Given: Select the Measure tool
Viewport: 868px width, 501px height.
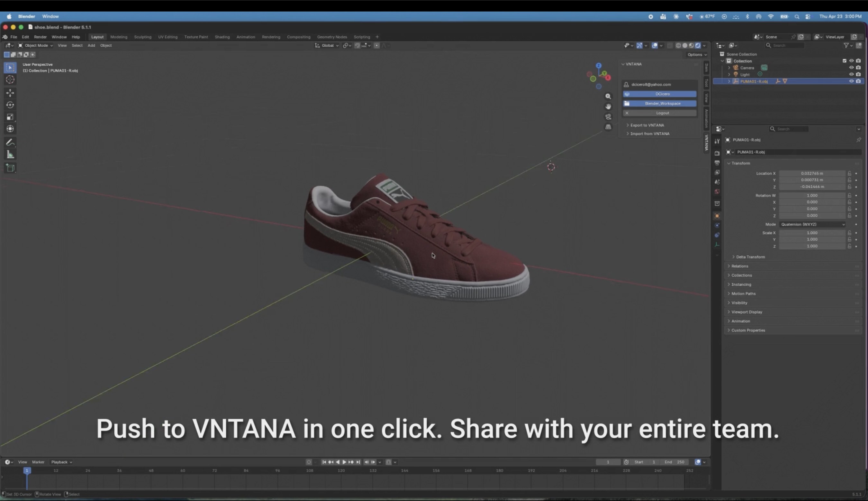Looking at the screenshot, I should tap(10, 155).
